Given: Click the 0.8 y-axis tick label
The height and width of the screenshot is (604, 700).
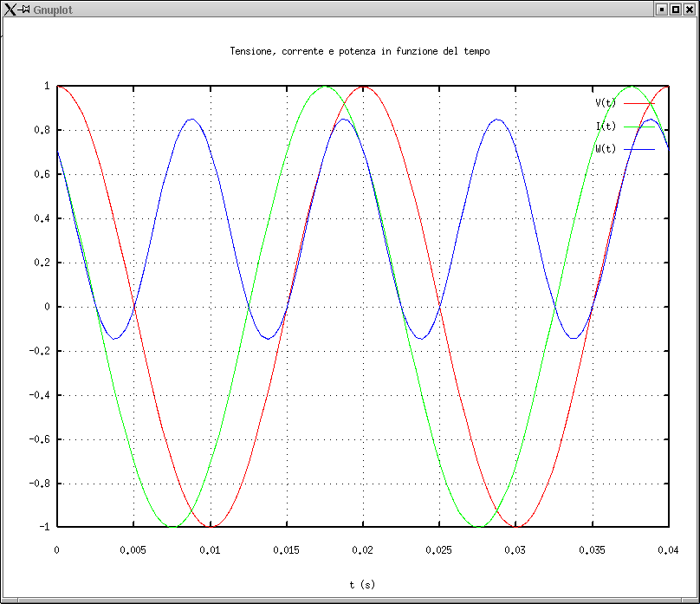Looking at the screenshot, I should pyautogui.click(x=42, y=131).
